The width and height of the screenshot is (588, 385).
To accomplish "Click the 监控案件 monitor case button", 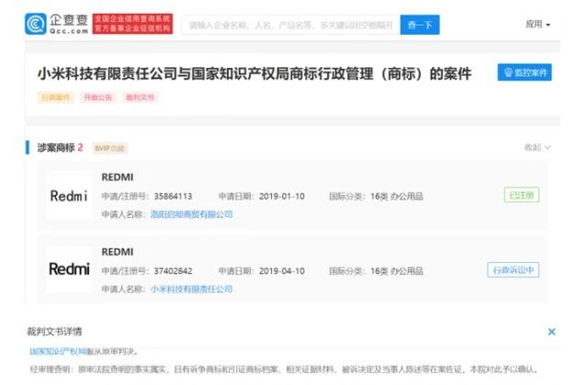I will [525, 73].
